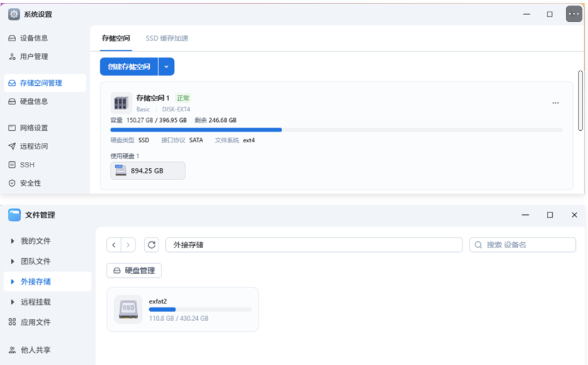
Task: Refresh the file manager view
Action: (x=151, y=245)
